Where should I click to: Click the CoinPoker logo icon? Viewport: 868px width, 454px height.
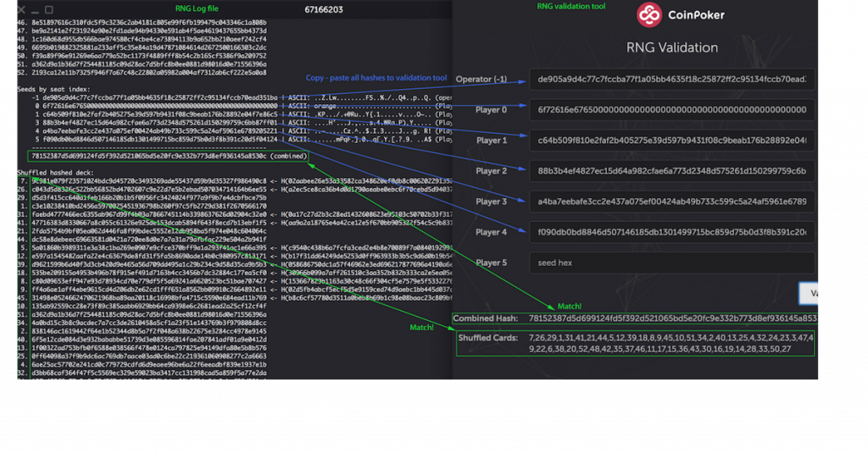click(649, 14)
